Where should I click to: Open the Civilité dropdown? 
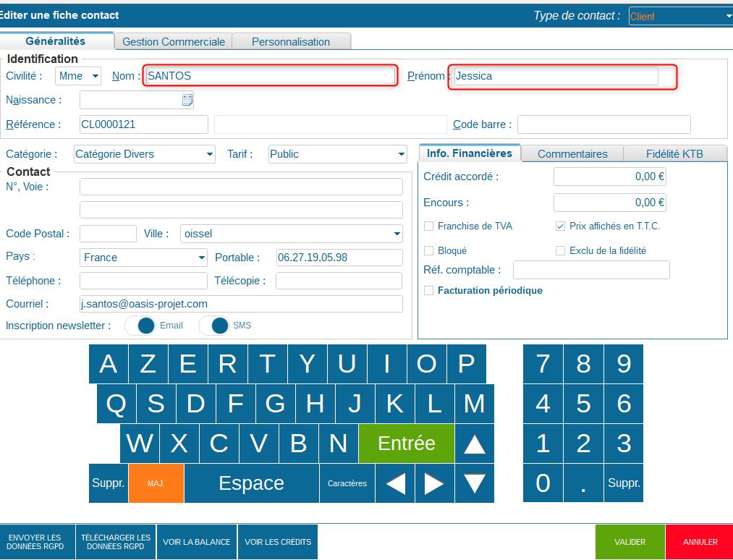coord(78,76)
